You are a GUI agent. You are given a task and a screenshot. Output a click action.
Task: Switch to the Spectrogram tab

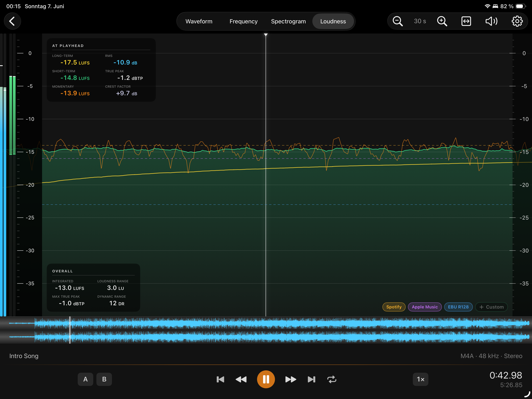pyautogui.click(x=288, y=21)
